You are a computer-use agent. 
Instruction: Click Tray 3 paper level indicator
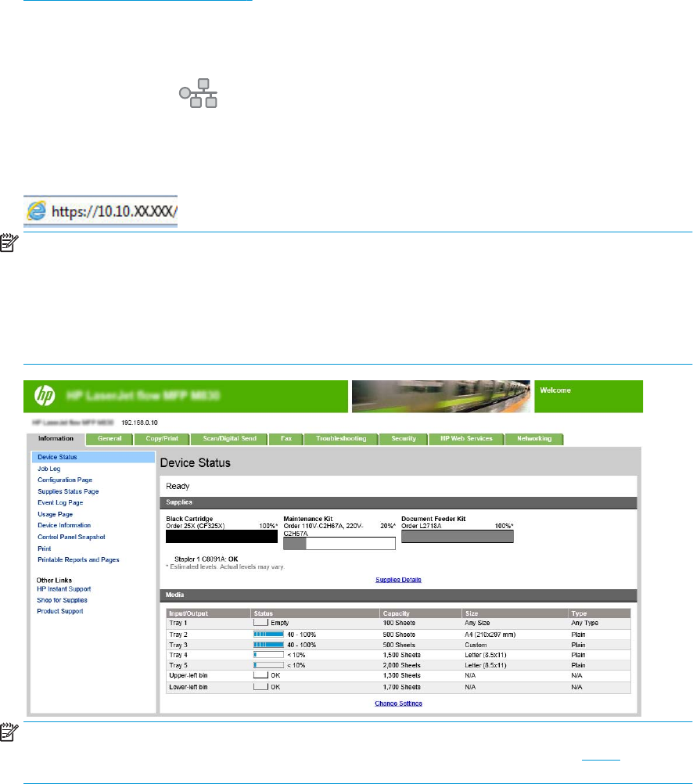point(268,645)
